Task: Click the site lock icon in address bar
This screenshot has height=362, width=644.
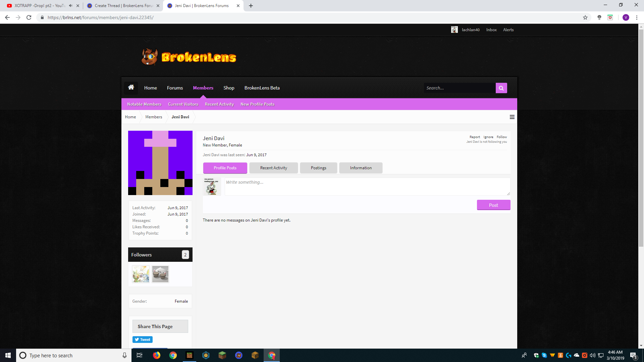Action: click(x=42, y=17)
